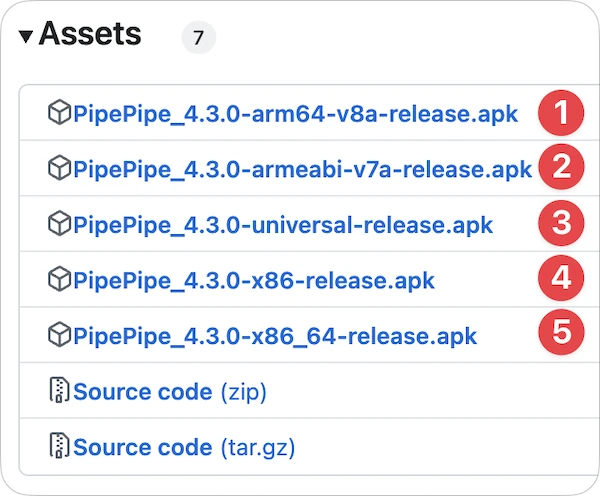This screenshot has width=600, height=496.
Task: Click zip file icon beside Source code (tar.gz)
Action: (x=59, y=445)
